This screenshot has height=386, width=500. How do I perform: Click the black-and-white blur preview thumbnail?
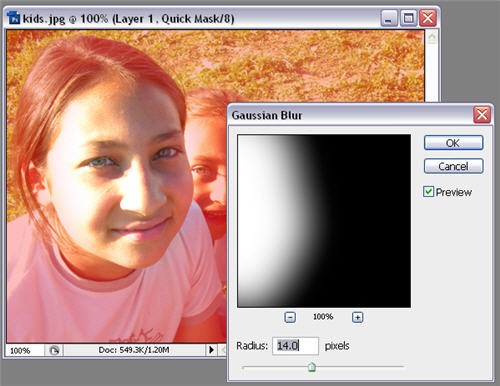click(324, 221)
